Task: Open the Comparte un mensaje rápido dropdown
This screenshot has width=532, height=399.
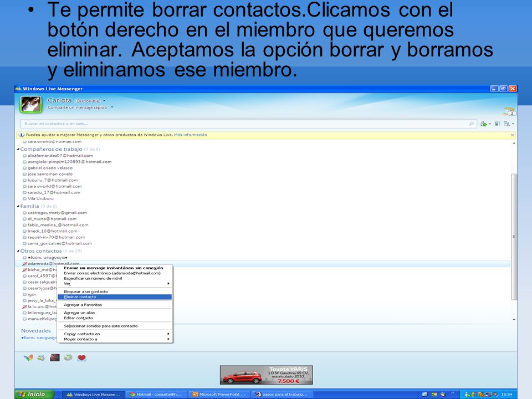Action: click(112, 108)
